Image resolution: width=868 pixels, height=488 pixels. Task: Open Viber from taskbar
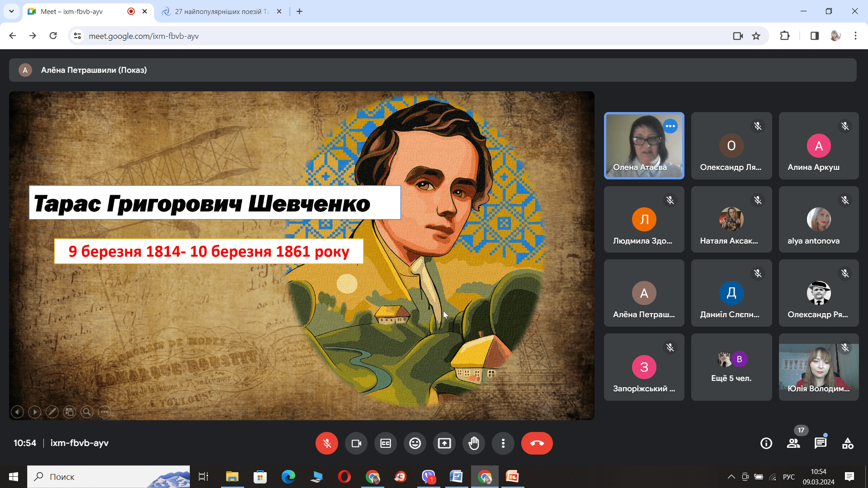(429, 477)
